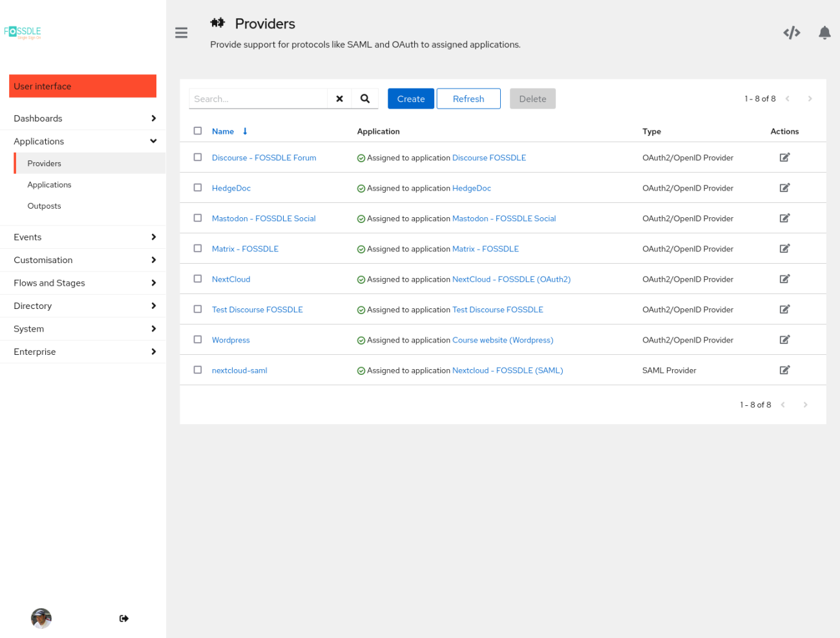The image size is (840, 638).
Task: Open the Providers sidebar entry
Action: tap(44, 163)
